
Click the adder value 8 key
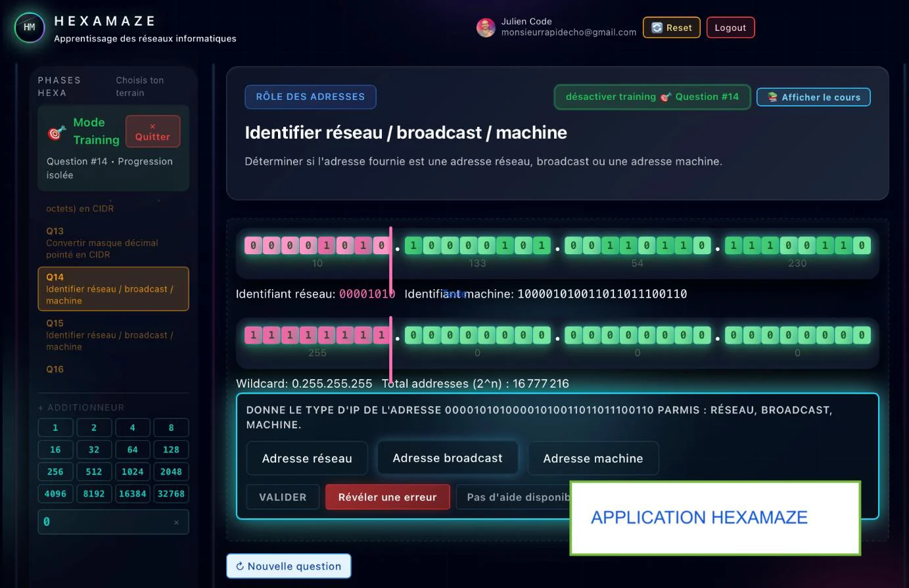point(171,428)
